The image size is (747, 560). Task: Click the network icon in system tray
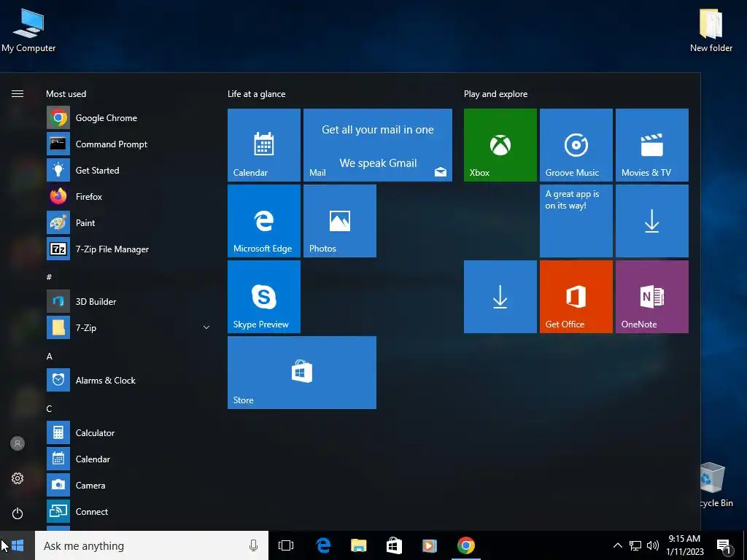(x=635, y=545)
